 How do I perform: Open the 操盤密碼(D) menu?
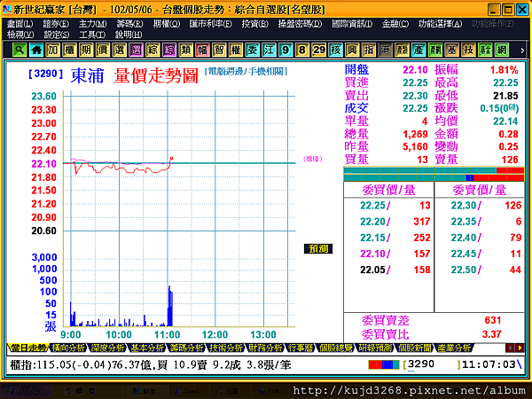pyautogui.click(x=300, y=24)
